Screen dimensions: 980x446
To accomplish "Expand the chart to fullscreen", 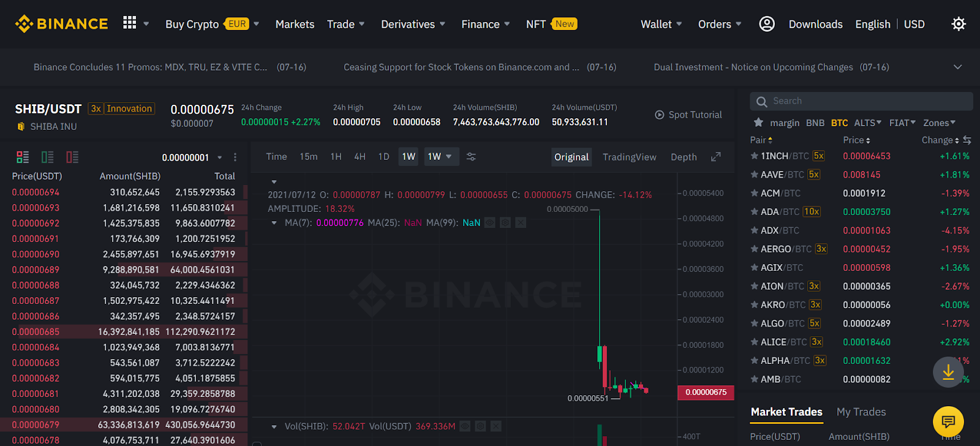I will pyautogui.click(x=715, y=157).
